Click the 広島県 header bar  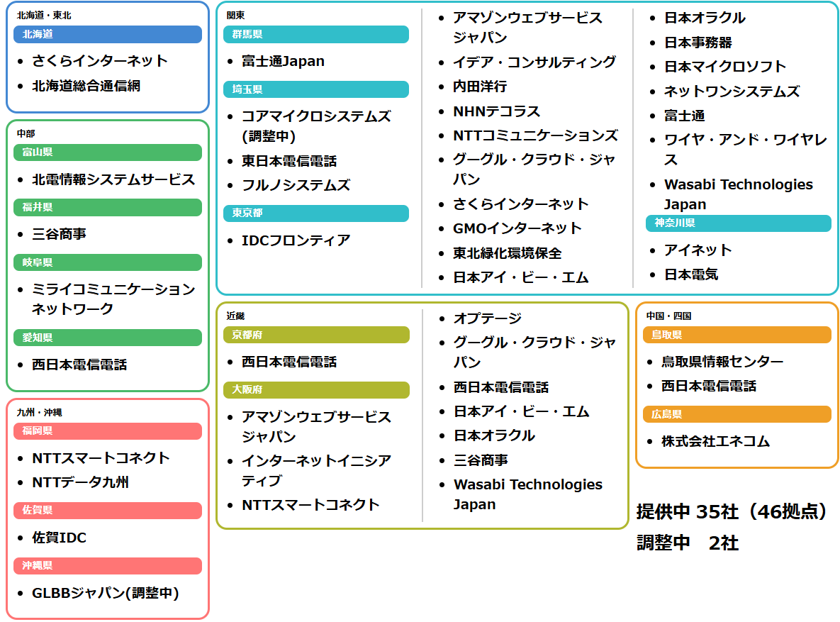pos(737,414)
